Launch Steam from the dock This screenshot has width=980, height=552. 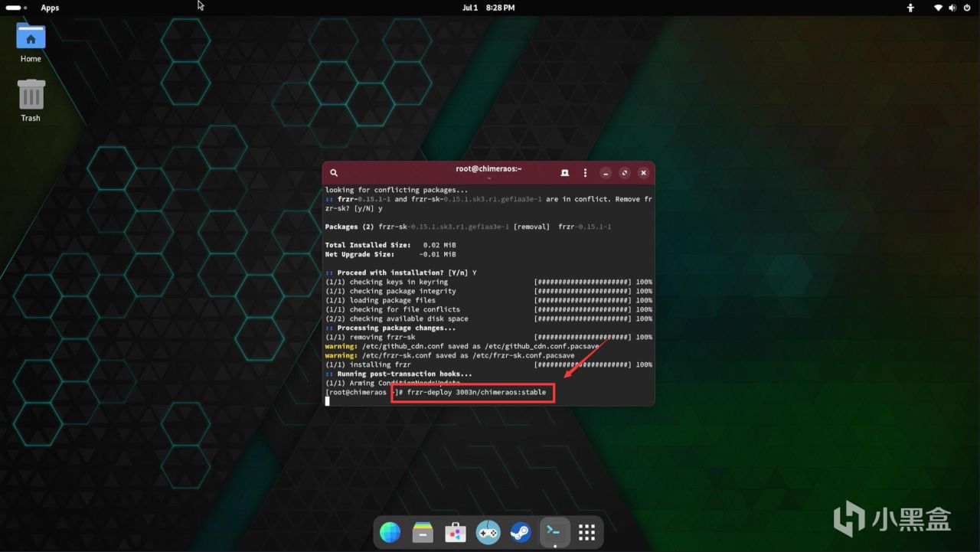521,532
